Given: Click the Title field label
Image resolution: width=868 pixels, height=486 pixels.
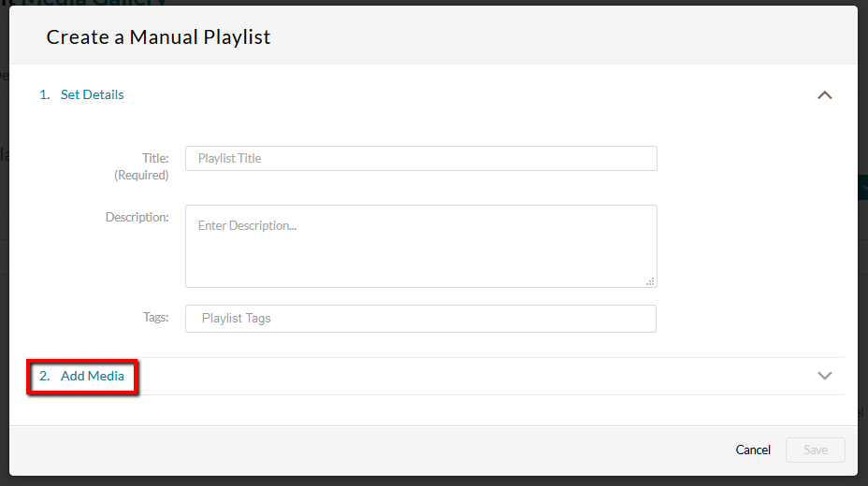Looking at the screenshot, I should click(x=155, y=158).
